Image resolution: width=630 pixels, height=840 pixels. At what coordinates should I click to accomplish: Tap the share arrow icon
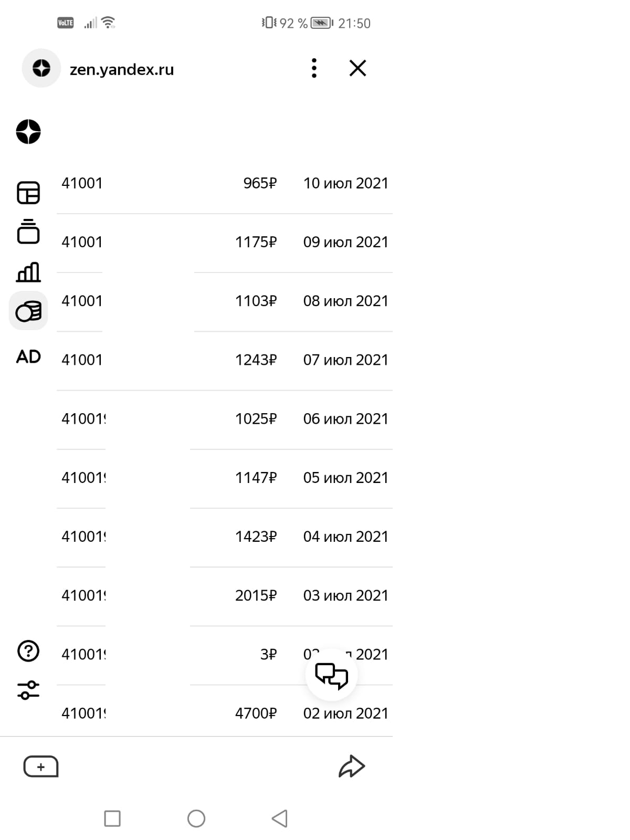351,766
